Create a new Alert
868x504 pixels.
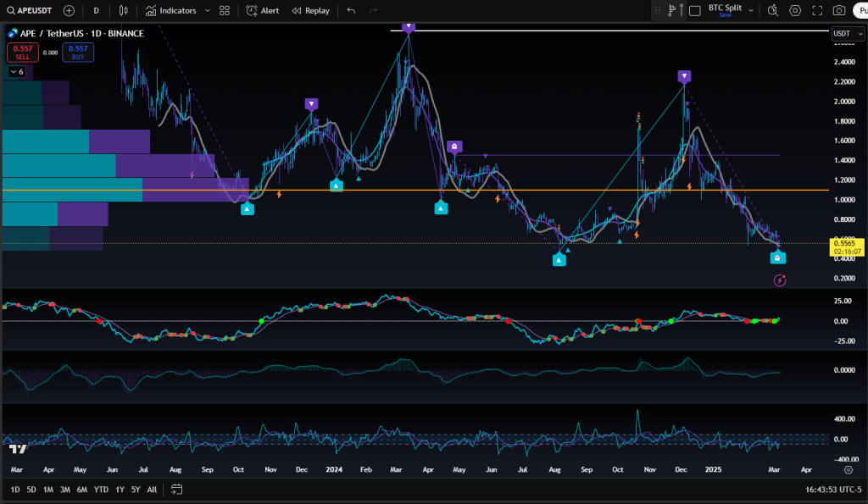pyautogui.click(x=263, y=10)
